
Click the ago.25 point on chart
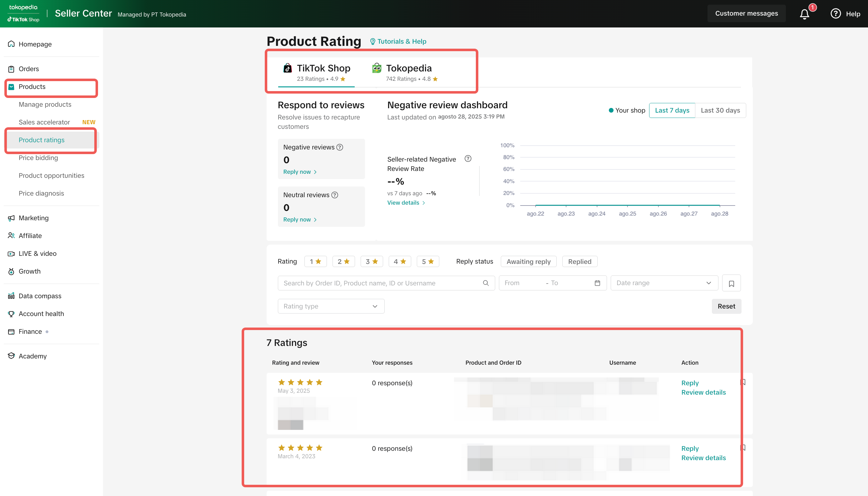pyautogui.click(x=627, y=205)
